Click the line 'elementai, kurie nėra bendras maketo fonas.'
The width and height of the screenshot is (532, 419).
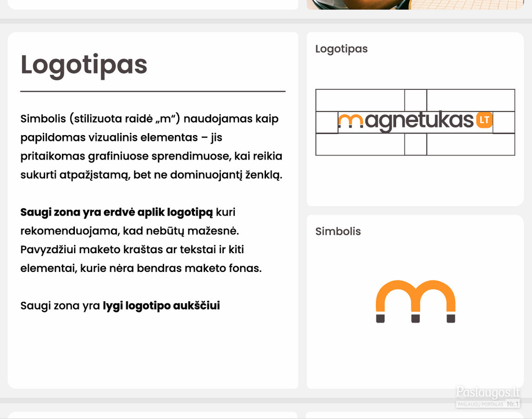(141, 268)
